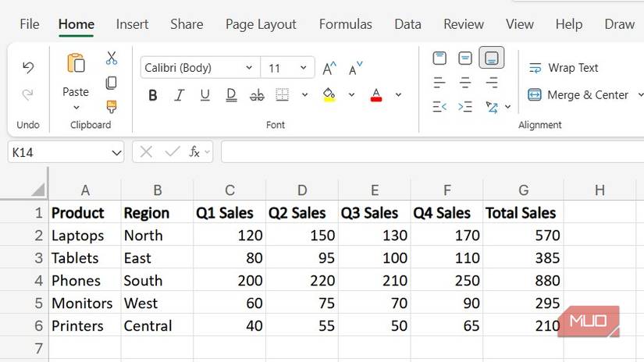Select Middle Align icon
The width and height of the screenshot is (644, 362).
click(465, 58)
